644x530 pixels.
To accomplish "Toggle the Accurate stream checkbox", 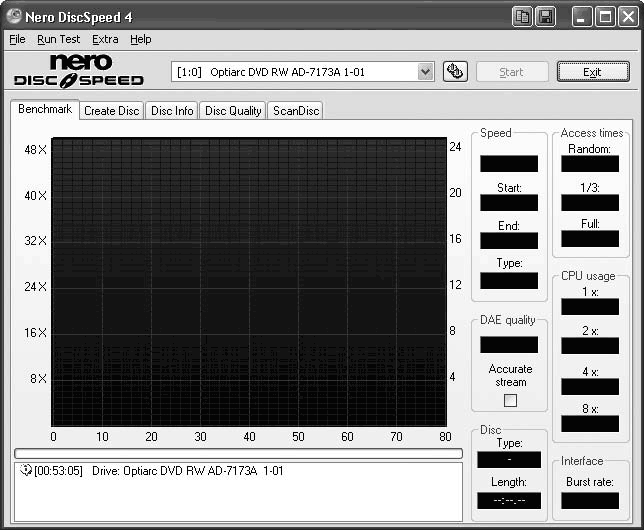I will (x=510, y=400).
